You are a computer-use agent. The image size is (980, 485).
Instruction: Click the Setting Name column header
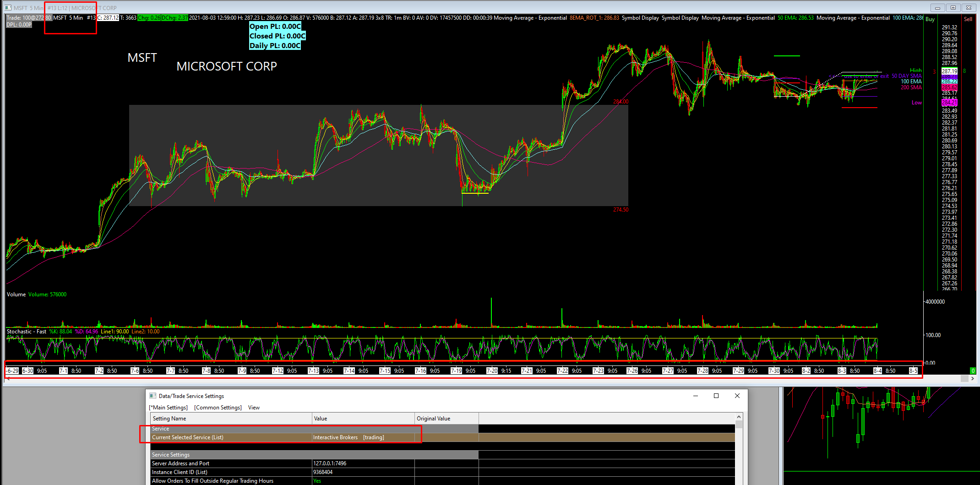tap(231, 419)
